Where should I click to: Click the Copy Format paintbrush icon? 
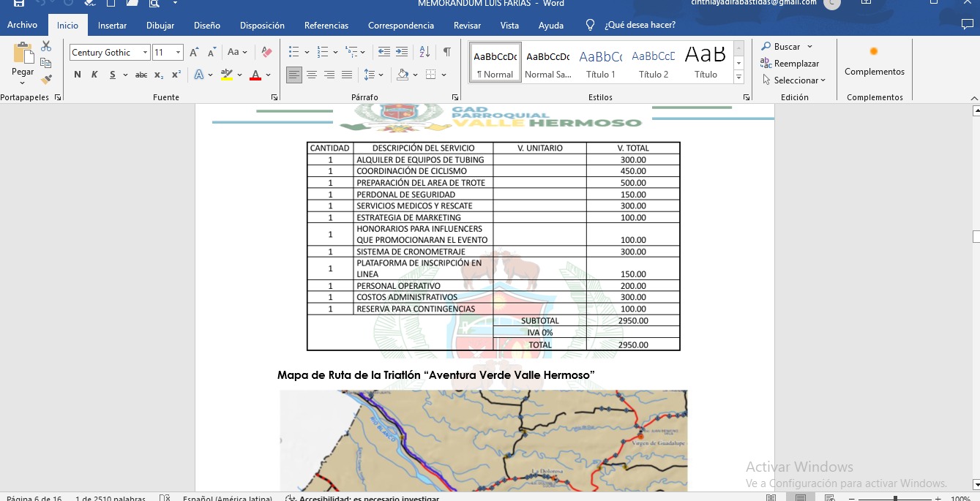[46, 80]
